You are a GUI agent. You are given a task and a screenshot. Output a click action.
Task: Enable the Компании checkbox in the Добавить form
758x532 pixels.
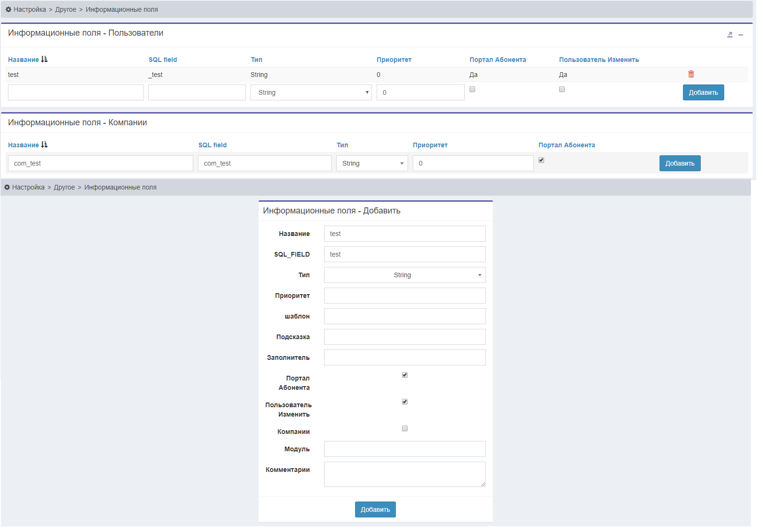coord(405,428)
